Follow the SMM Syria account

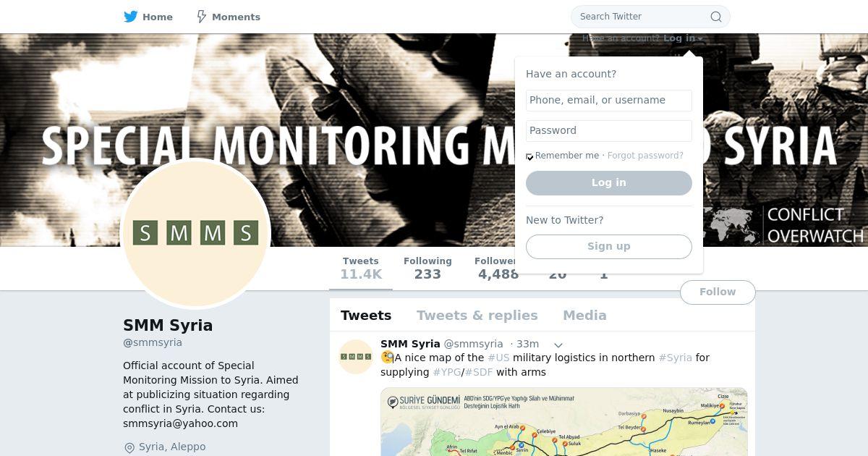pos(718,292)
